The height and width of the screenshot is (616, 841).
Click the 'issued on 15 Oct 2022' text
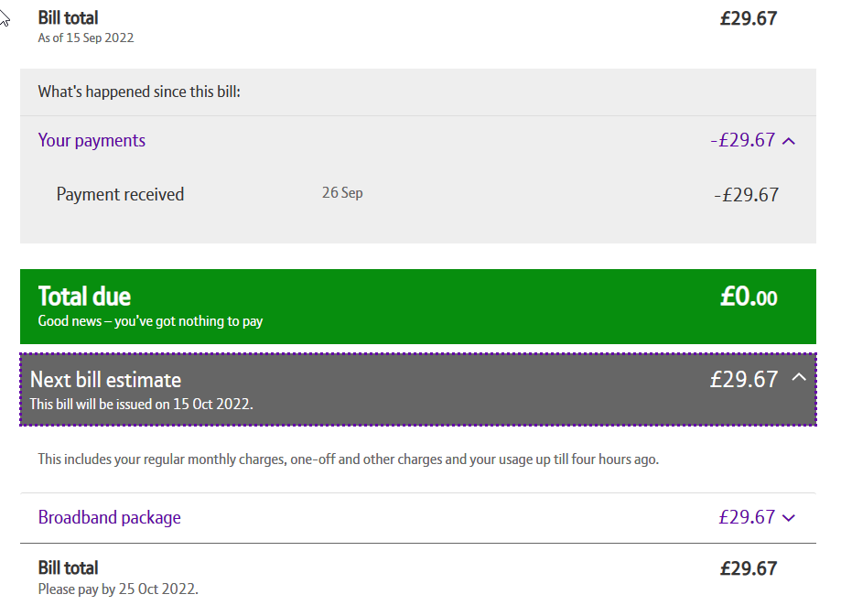(x=141, y=404)
